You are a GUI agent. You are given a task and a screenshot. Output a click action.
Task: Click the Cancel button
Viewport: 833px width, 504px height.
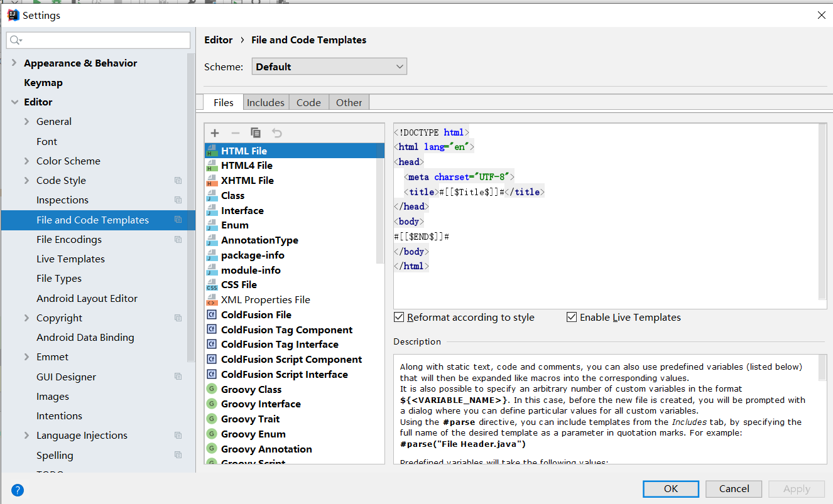point(734,489)
